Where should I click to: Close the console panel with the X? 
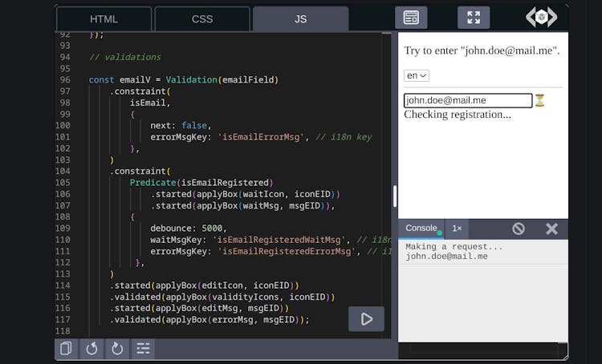click(551, 229)
